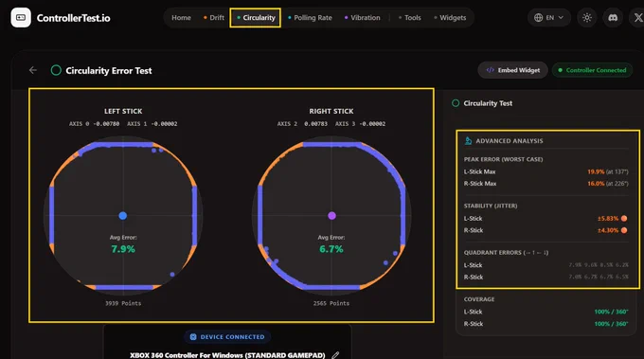Image resolution: width=644 pixels, height=359 pixels.
Task: Click the Embed Widget button
Action: point(512,70)
